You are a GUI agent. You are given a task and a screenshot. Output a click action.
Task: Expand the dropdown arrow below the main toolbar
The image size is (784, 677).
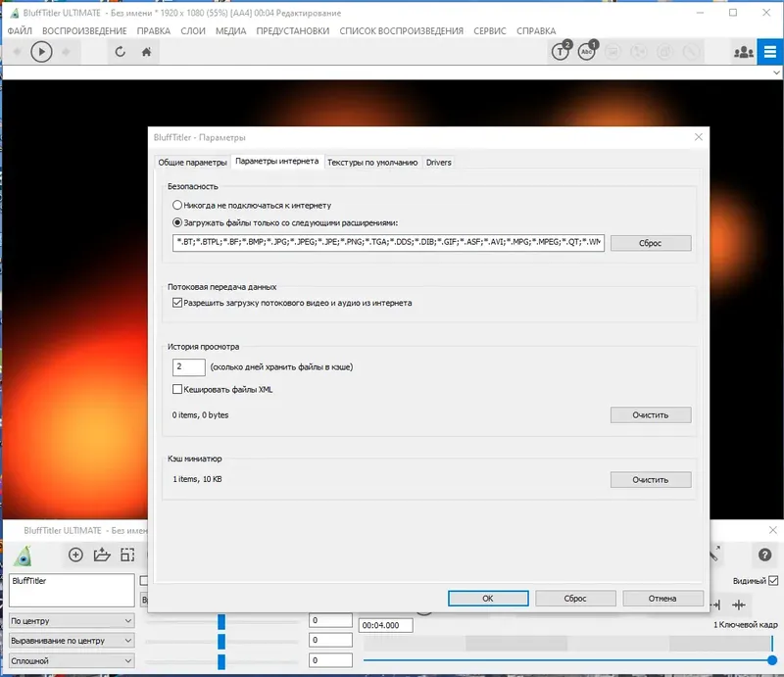pyautogui.click(x=776, y=73)
